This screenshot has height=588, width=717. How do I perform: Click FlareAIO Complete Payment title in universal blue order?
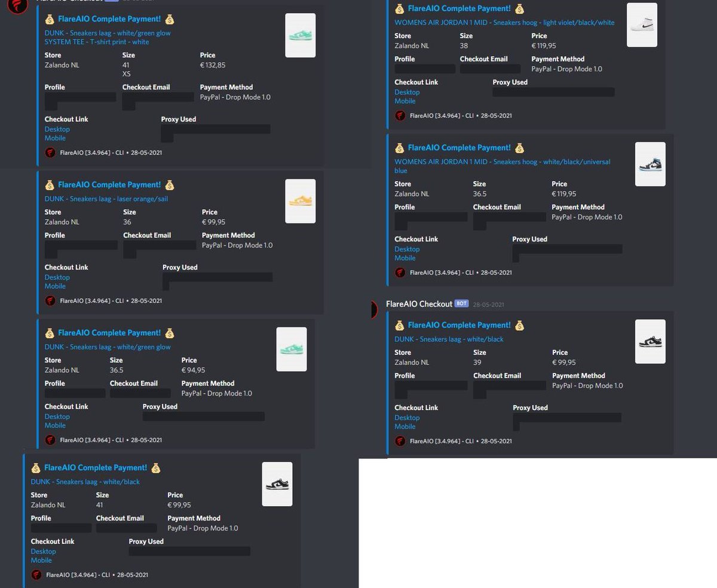[x=459, y=148]
